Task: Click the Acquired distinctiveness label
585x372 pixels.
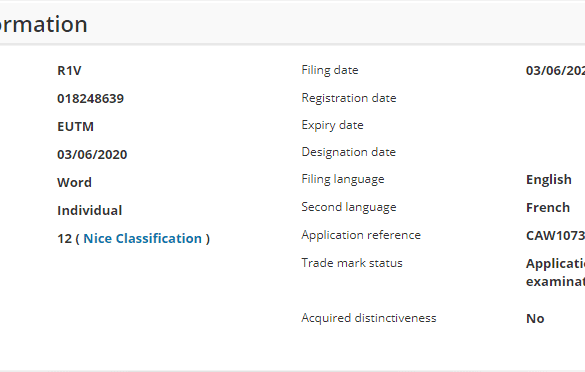Action: pyautogui.click(x=369, y=318)
